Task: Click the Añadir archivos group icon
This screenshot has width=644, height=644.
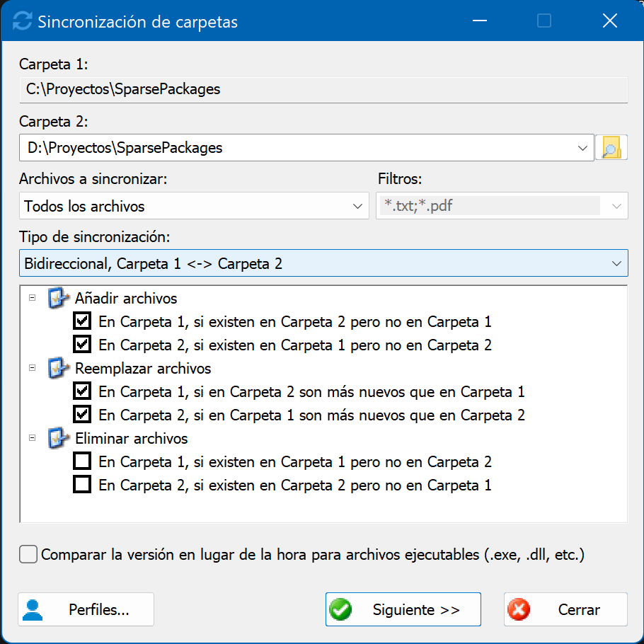Action: pos(58,298)
